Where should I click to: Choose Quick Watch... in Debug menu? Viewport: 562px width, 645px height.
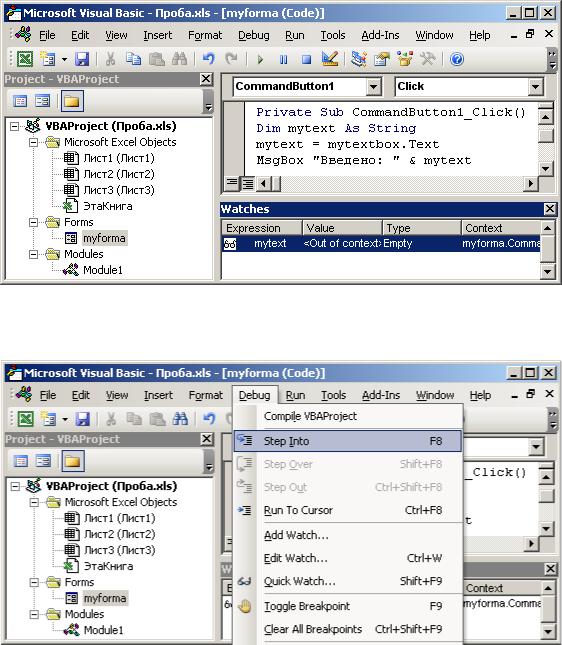[x=348, y=581]
